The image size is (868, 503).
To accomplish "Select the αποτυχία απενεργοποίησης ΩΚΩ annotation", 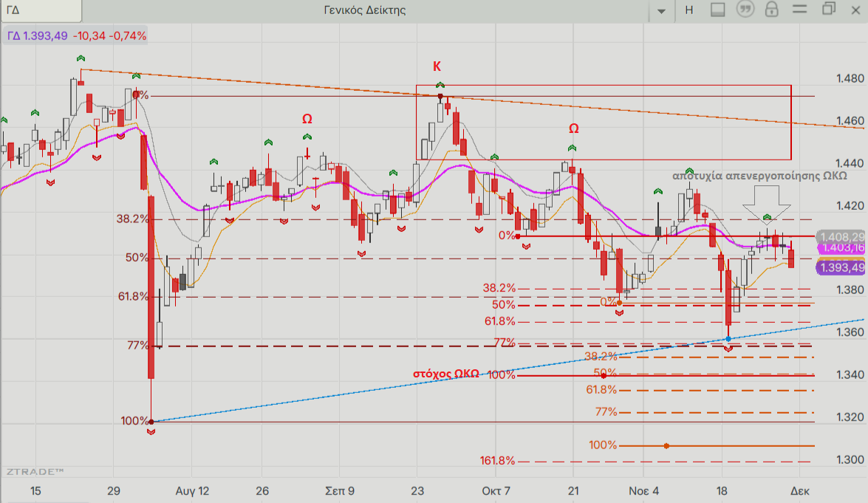I will 759,176.
